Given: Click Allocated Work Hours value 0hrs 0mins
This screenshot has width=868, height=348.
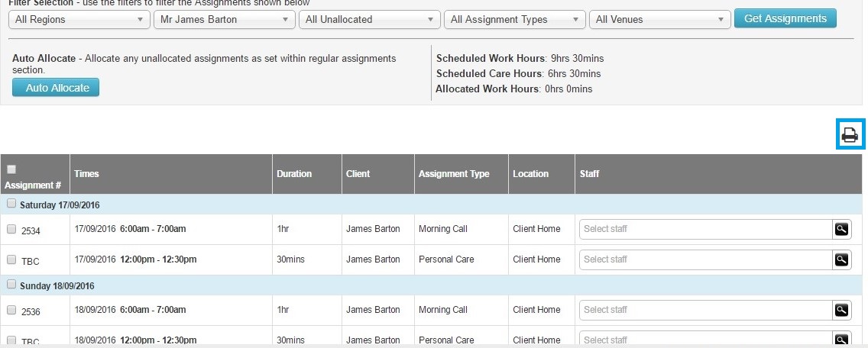Looking at the screenshot, I should 568,89.
